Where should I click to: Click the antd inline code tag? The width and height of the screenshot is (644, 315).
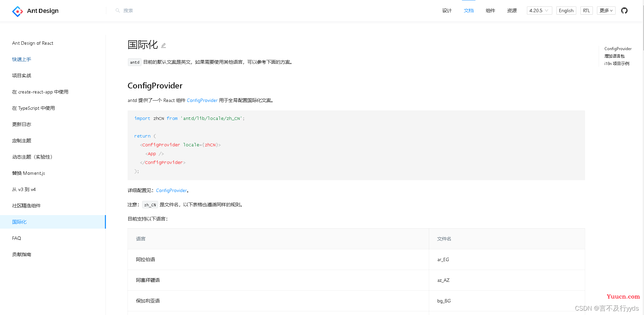pyautogui.click(x=135, y=62)
